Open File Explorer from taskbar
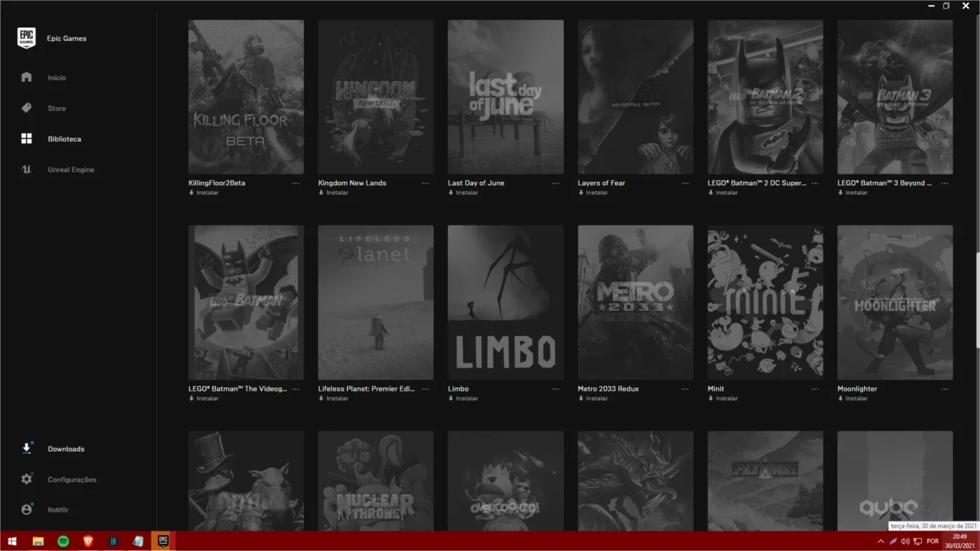This screenshot has height=551, width=980. click(38, 541)
